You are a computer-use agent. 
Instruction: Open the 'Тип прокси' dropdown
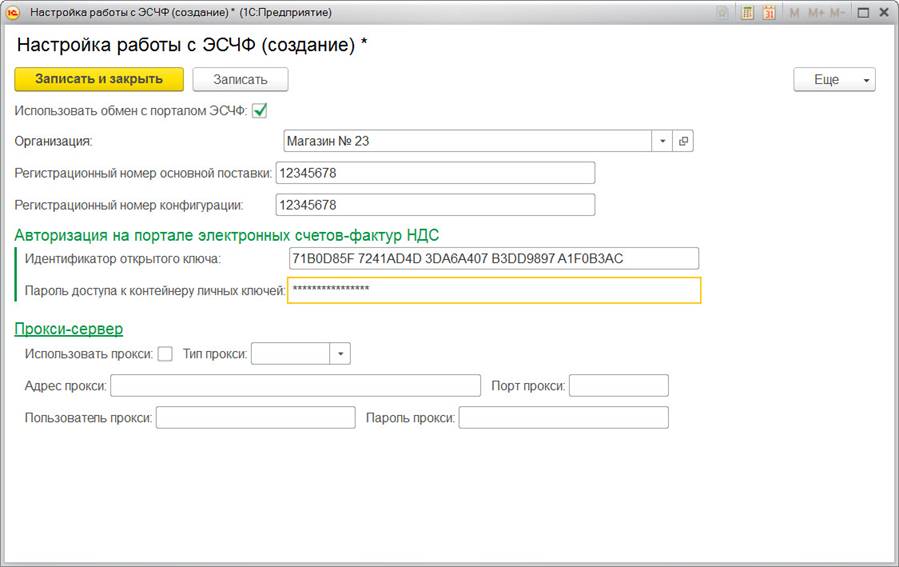(340, 354)
